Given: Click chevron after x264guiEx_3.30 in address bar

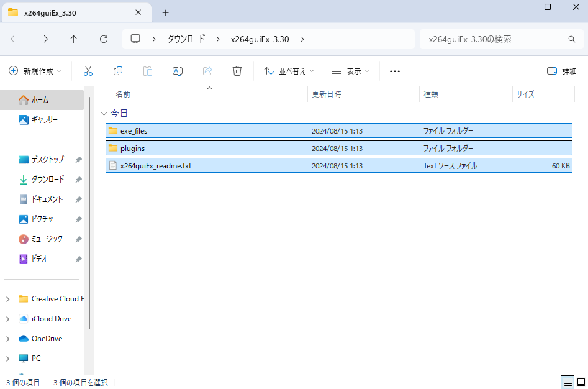Looking at the screenshot, I should (x=302, y=39).
